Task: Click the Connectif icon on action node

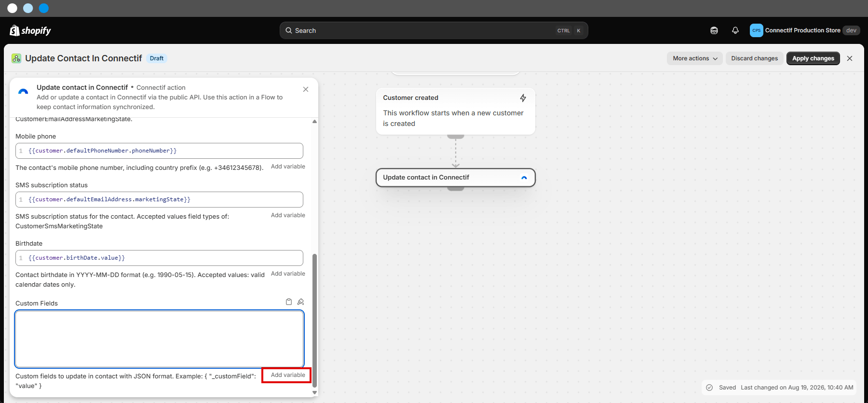Action: (x=524, y=178)
